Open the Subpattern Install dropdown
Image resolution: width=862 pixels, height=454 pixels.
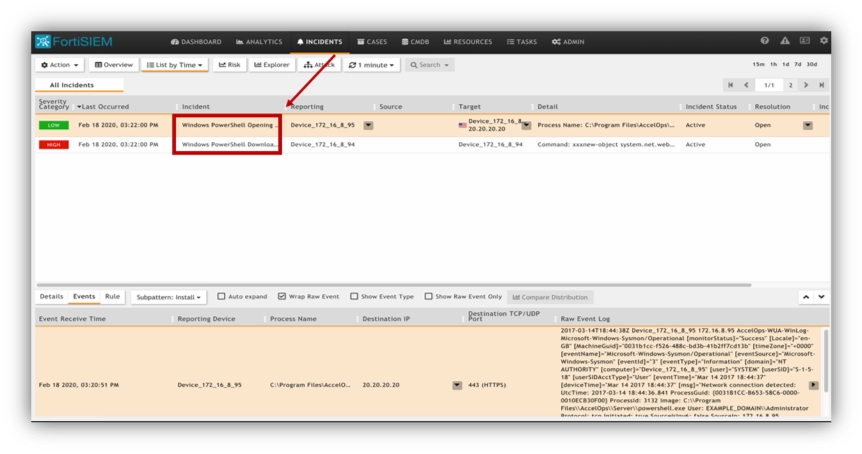(169, 297)
